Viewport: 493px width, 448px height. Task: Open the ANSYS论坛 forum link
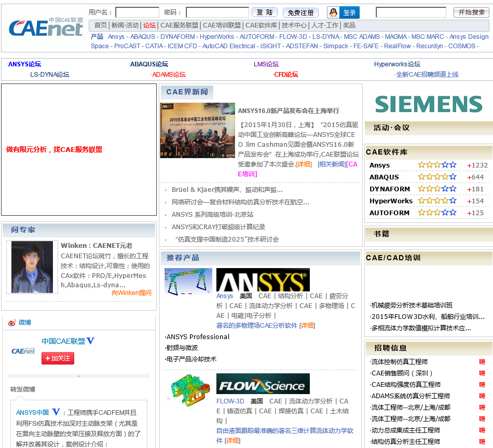click(24, 64)
